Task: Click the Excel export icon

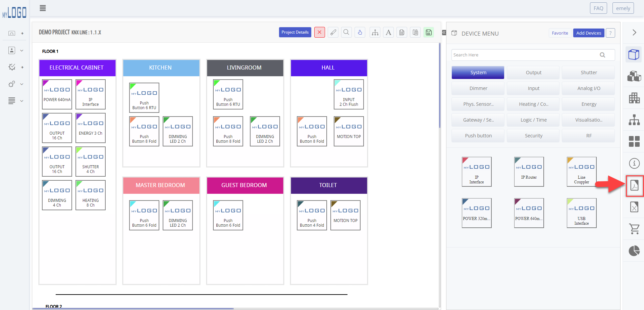Action: [634, 207]
